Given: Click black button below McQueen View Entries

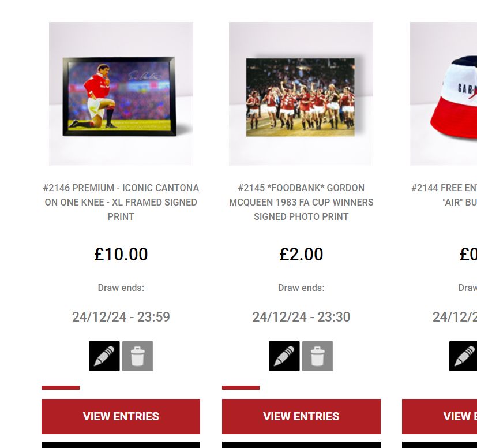Looking at the screenshot, I should click(301, 445).
